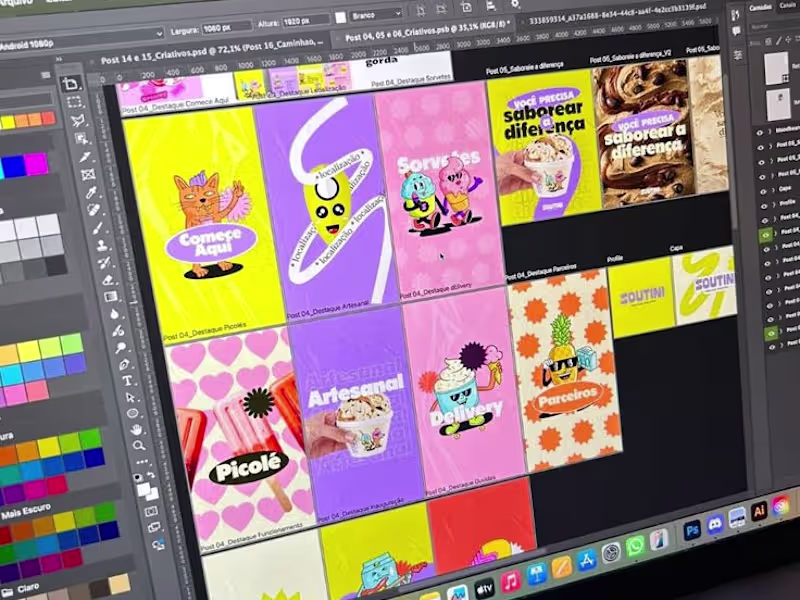Open WhatsApp from the Dock
Image resolution: width=800 pixels, height=600 pixels.
[x=635, y=547]
